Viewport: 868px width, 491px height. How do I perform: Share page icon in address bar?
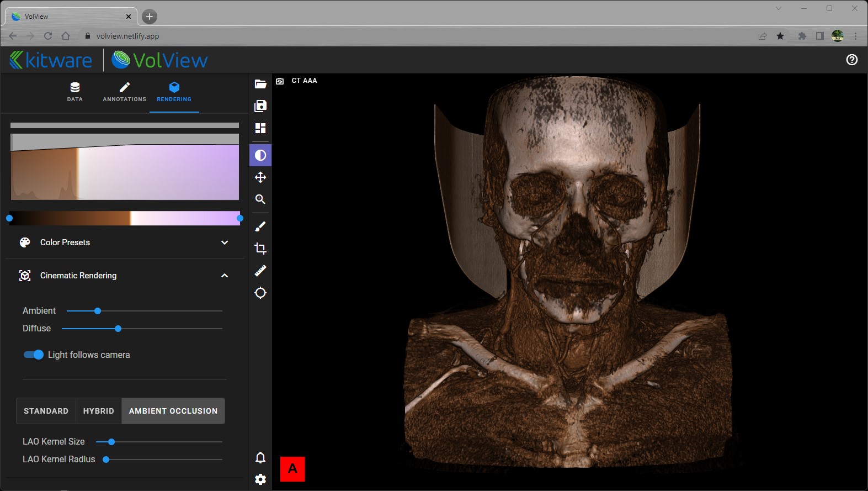(x=763, y=36)
